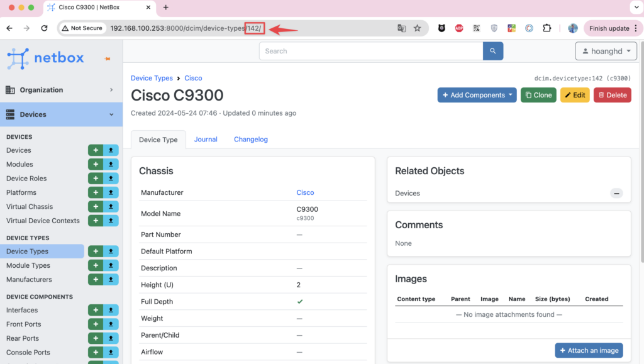The width and height of the screenshot is (644, 364).
Task: Add a Front Port with plus icon
Action: click(96, 324)
